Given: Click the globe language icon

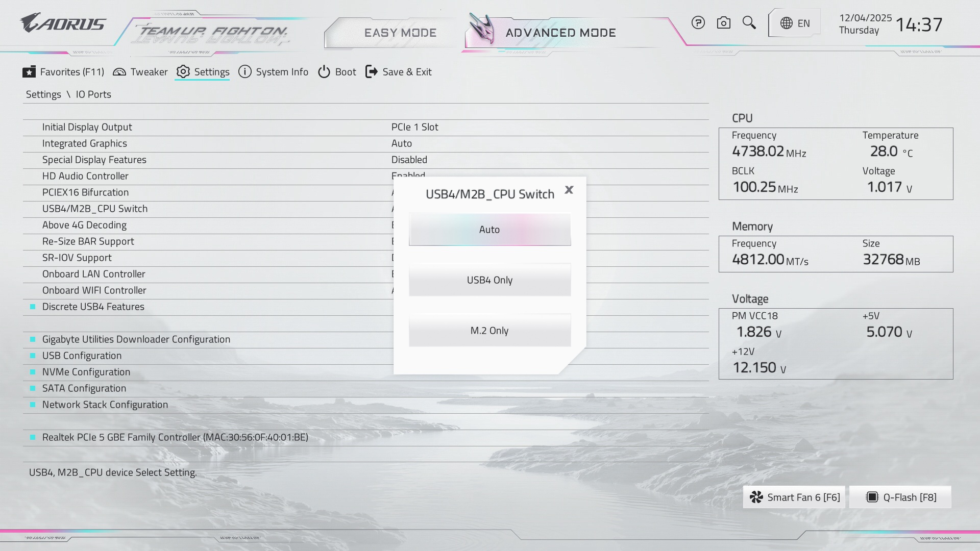Looking at the screenshot, I should 787,23.
